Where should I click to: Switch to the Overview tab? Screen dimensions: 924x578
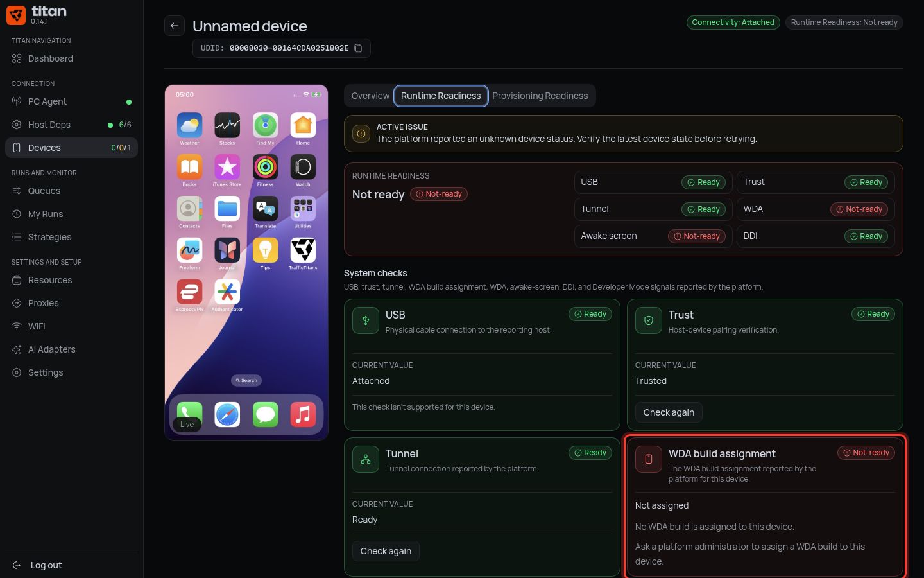370,96
